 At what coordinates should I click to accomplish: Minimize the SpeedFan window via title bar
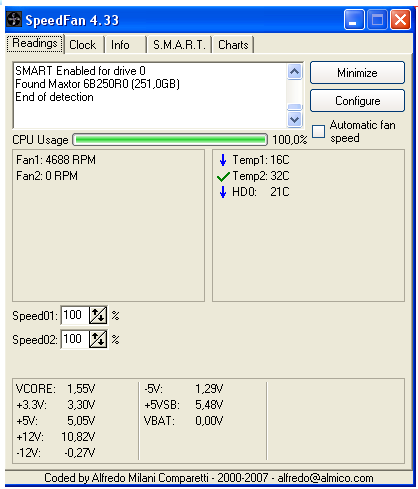(x=354, y=20)
